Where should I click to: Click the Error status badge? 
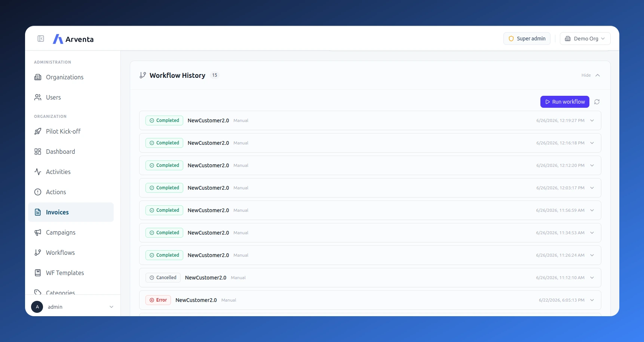tap(158, 300)
